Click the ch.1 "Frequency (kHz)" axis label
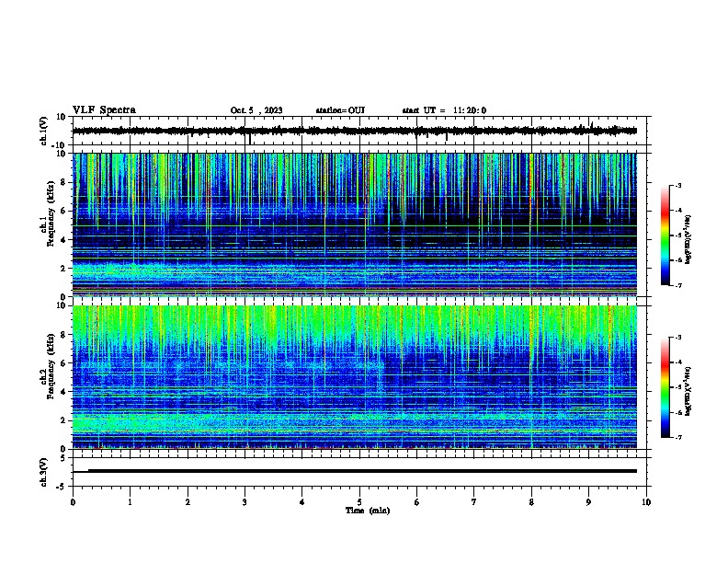Image resolution: width=728 pixels, height=563 pixels. (x=51, y=214)
